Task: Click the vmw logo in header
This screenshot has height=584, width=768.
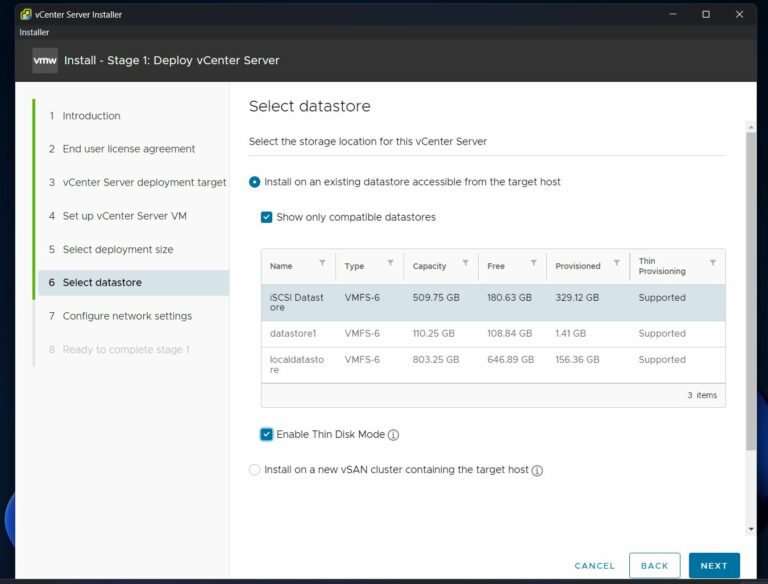Action: coord(45,60)
